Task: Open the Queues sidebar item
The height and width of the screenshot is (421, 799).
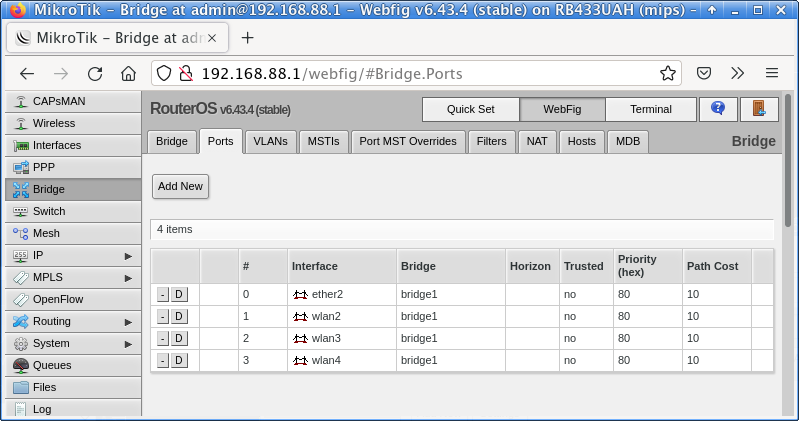Action: pyautogui.click(x=51, y=365)
